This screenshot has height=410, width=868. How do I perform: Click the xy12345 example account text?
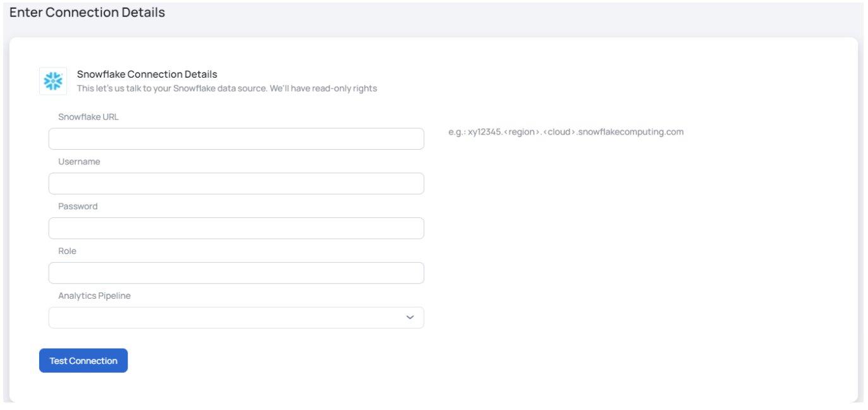[x=484, y=133]
